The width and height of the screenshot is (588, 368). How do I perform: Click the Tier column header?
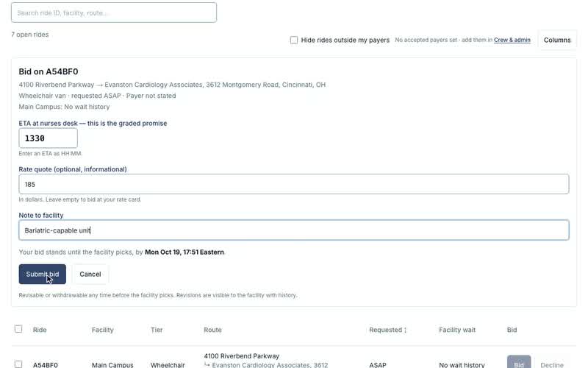point(157,330)
